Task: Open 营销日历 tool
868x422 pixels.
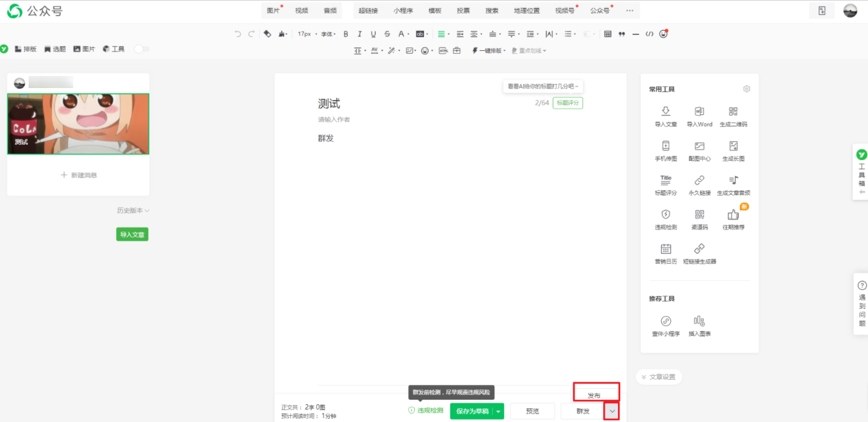Action: pos(665,254)
